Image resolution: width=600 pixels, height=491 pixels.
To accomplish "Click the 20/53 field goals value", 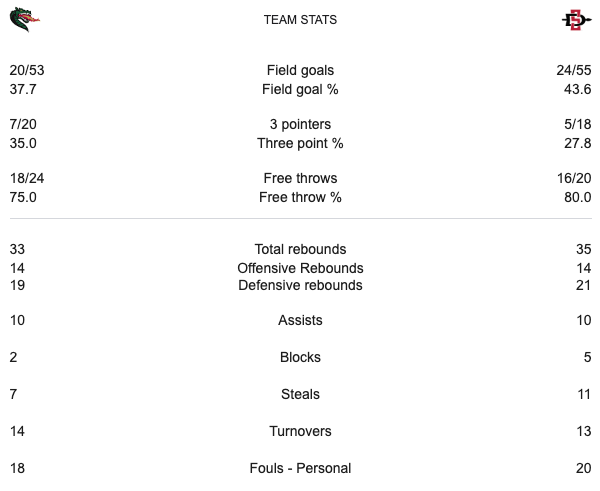I will (x=27, y=70).
